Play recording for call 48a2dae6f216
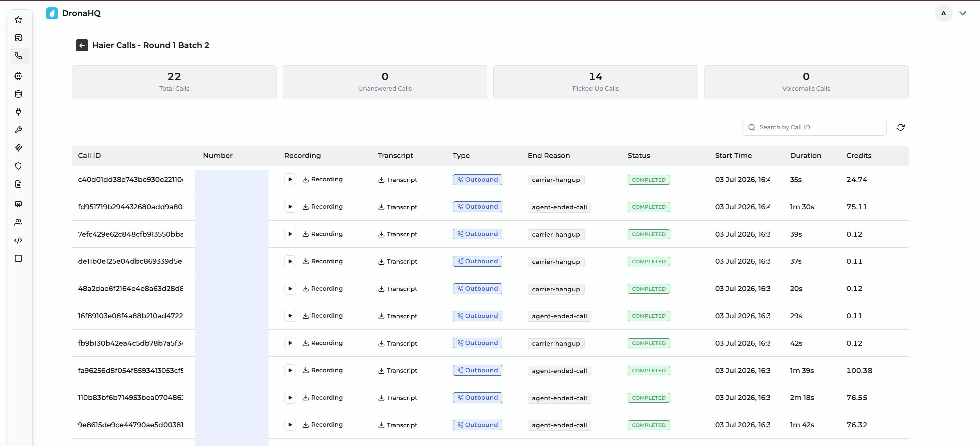This screenshot has width=980, height=446. point(290,289)
